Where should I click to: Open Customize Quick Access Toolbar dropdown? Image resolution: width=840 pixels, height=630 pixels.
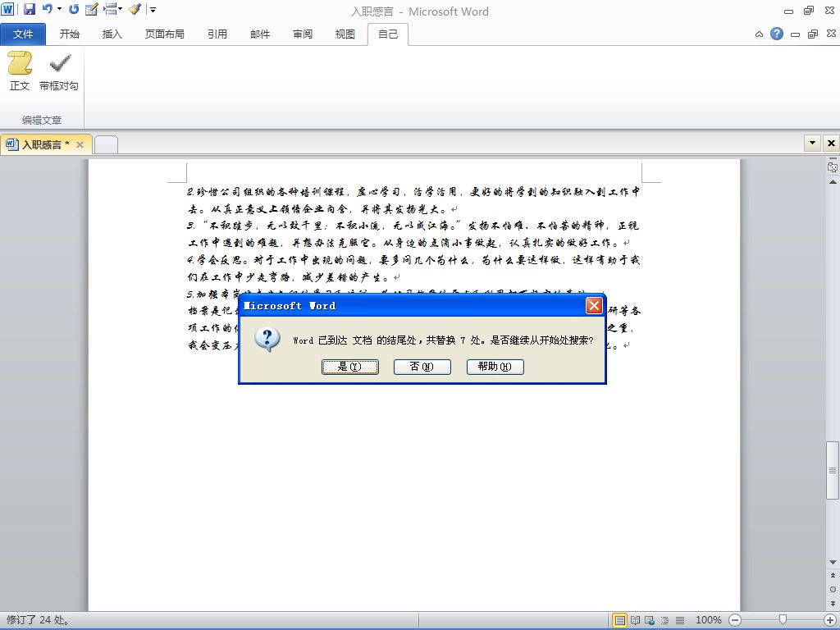click(x=153, y=10)
